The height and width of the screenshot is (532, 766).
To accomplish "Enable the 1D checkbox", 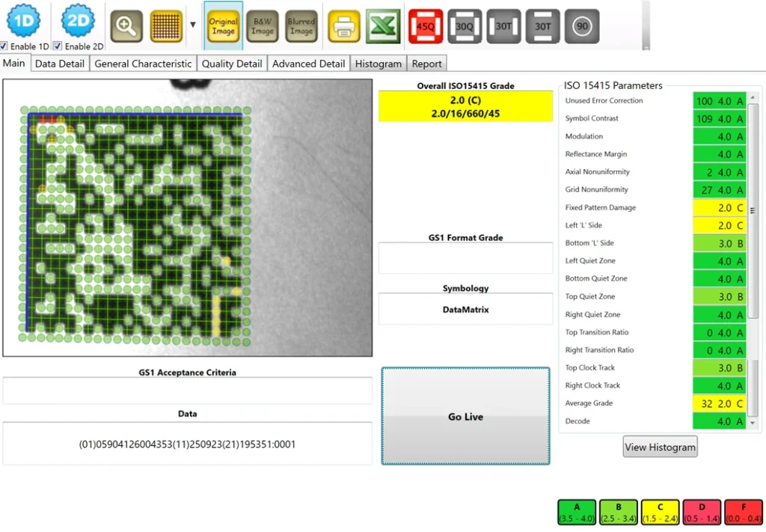I will [4, 46].
